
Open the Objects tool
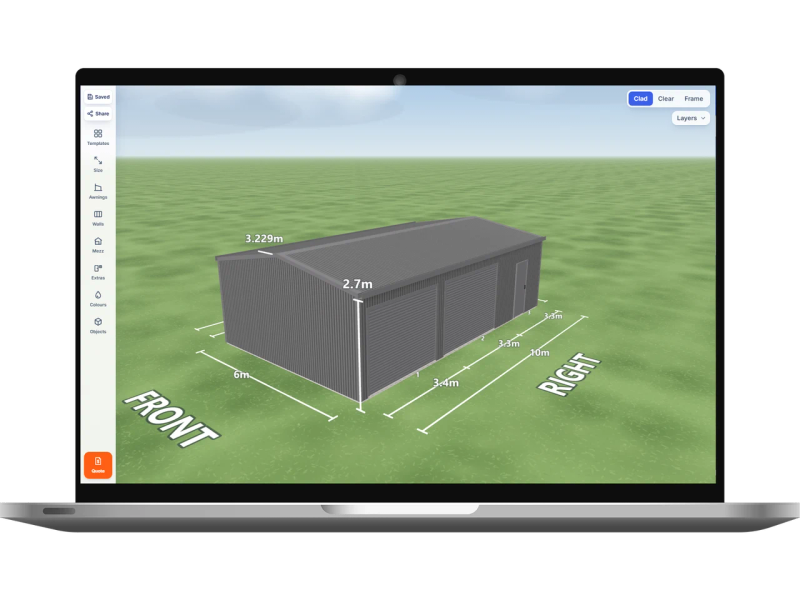(x=98, y=326)
